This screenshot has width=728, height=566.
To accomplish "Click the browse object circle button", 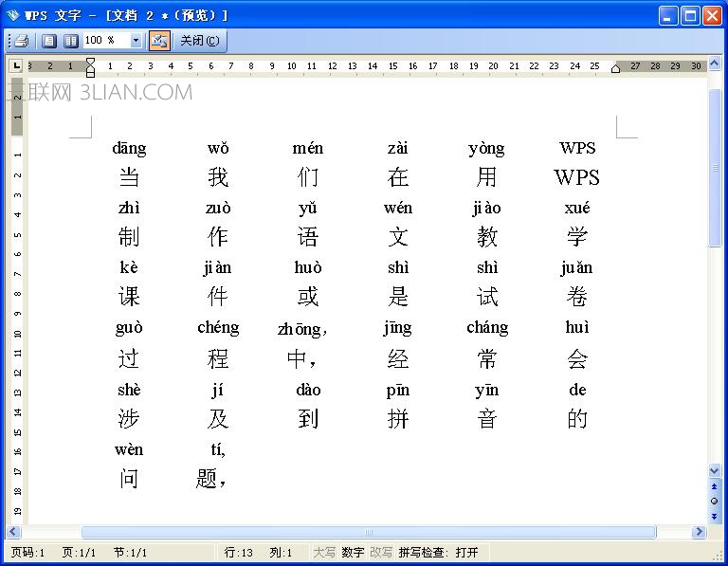I will [714, 501].
